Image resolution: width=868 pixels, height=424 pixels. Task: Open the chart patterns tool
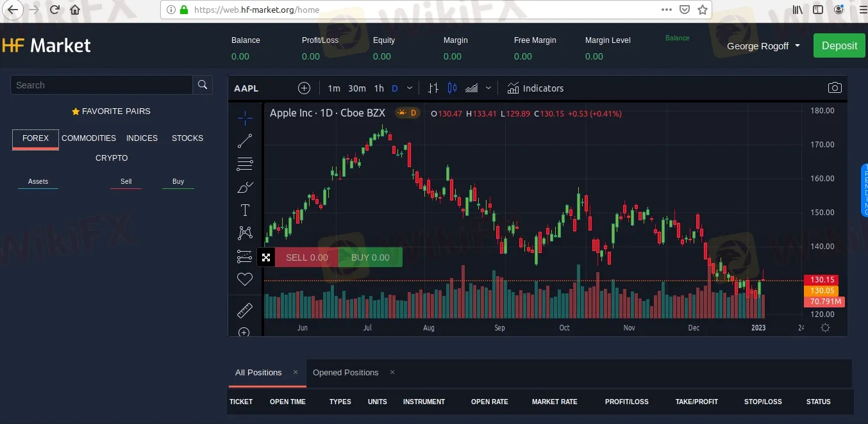245,232
